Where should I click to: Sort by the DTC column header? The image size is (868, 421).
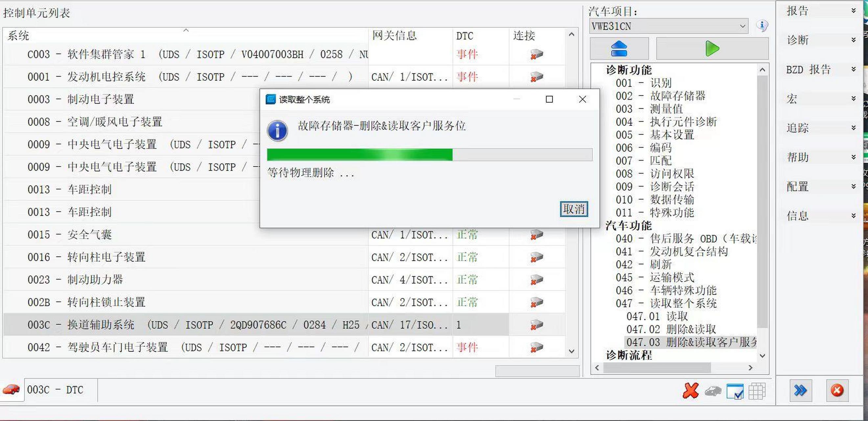click(x=481, y=36)
